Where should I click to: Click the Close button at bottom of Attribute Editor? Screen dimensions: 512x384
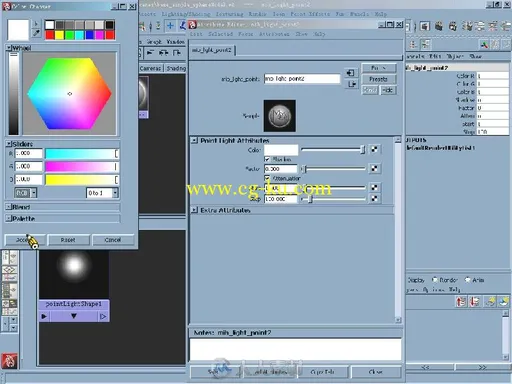coord(376,372)
